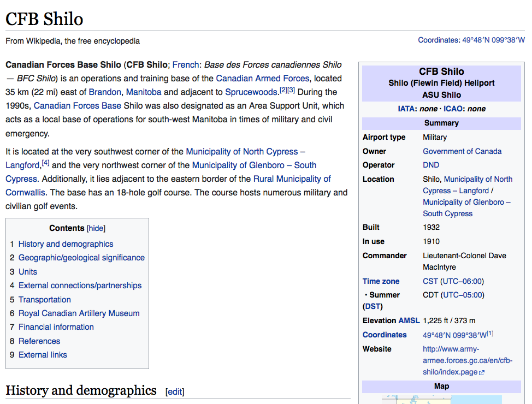Select External links in the Contents box
532x404 pixels.
pos(43,355)
